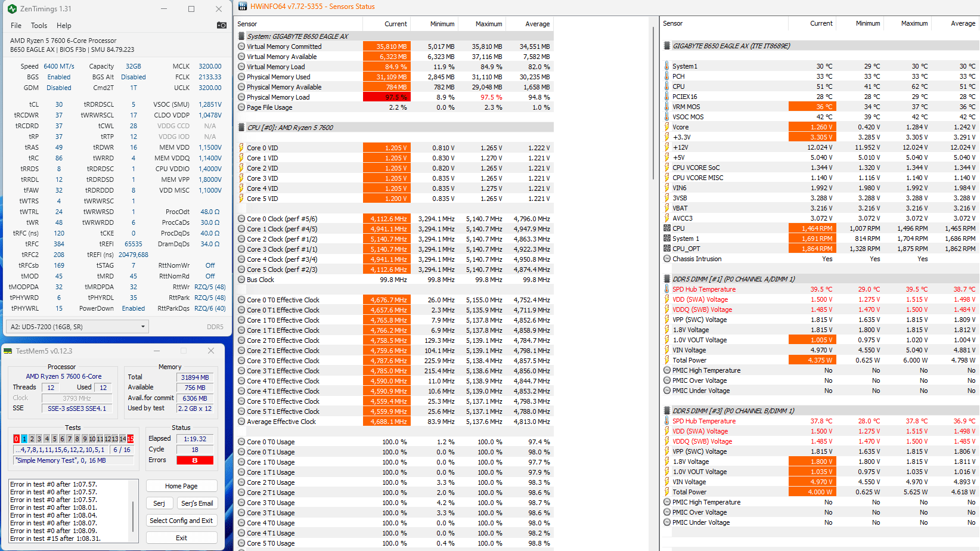Click the red 97.5 % Physical Memory Load value
This screenshot has width=980, height=551.
[386, 97]
